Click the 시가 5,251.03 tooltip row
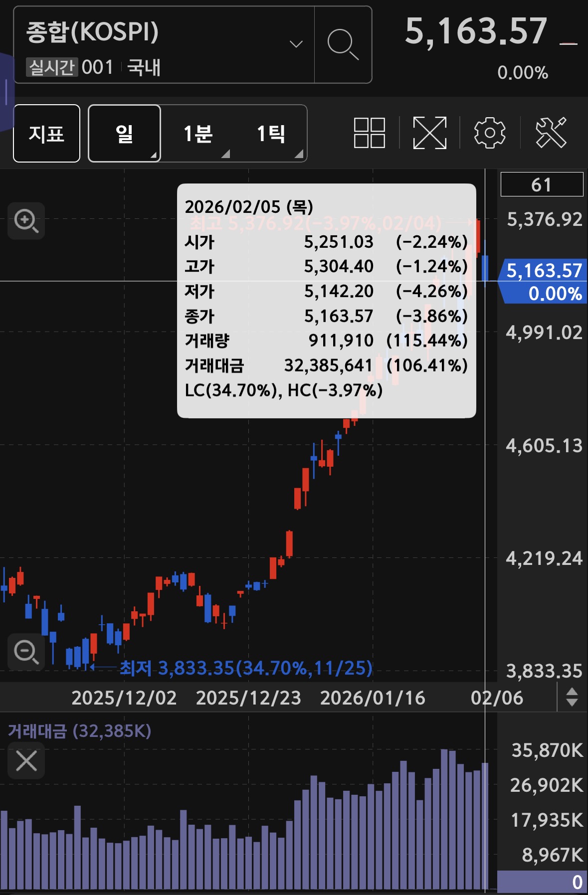Image resolution: width=588 pixels, height=895 pixels. coord(326,242)
